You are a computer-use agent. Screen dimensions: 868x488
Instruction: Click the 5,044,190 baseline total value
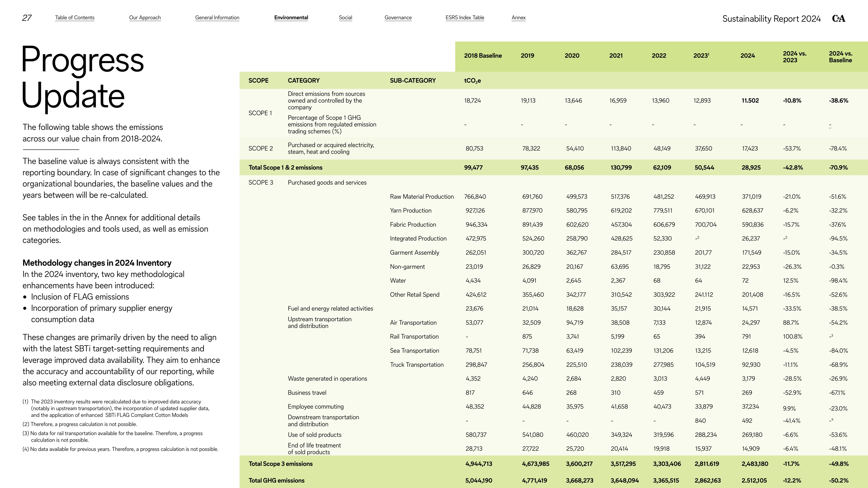coord(479,481)
